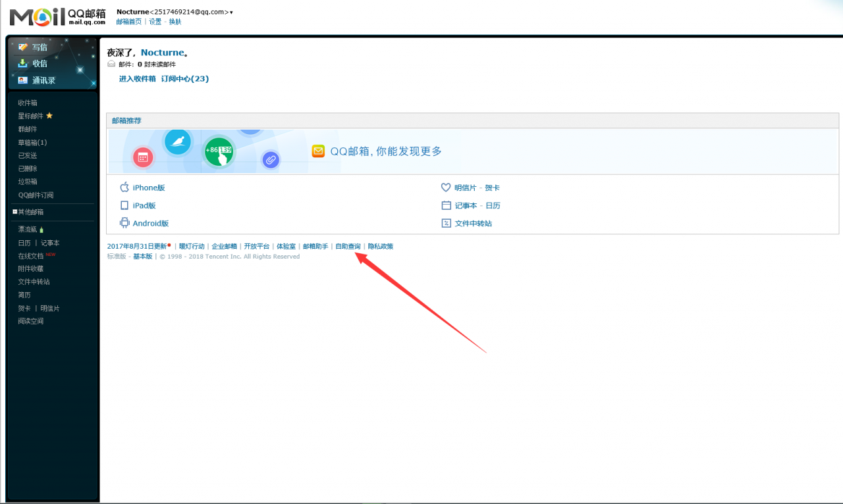The image size is (843, 504).
Task: Open contacts via the address card icon
Action: pos(23,80)
